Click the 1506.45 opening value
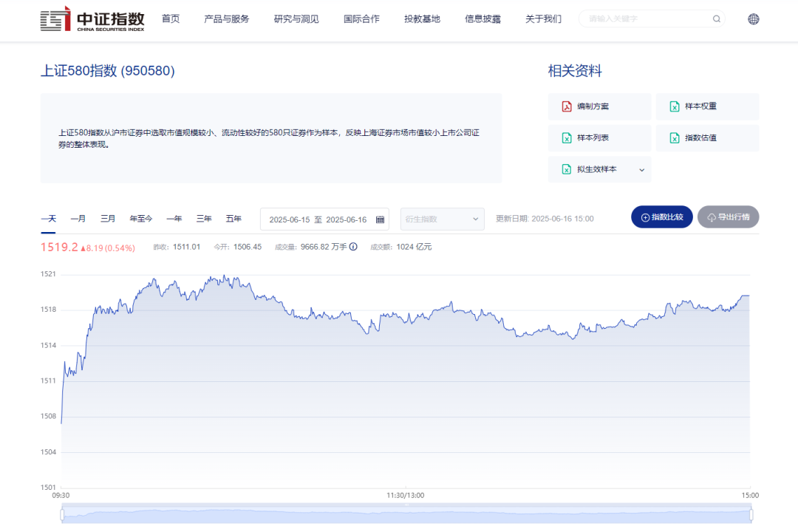 (248, 247)
